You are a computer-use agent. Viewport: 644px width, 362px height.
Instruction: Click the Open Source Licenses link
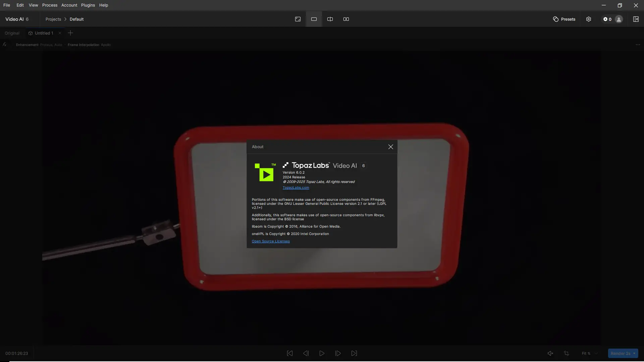coord(271,241)
